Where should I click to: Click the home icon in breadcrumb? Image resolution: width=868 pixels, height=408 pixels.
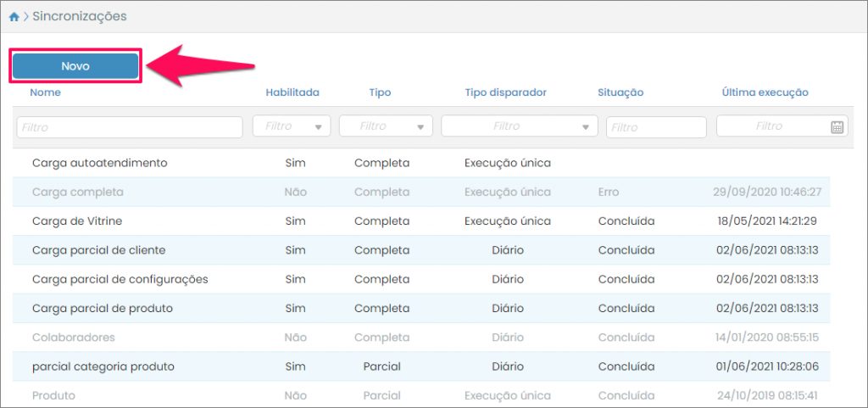tap(14, 16)
